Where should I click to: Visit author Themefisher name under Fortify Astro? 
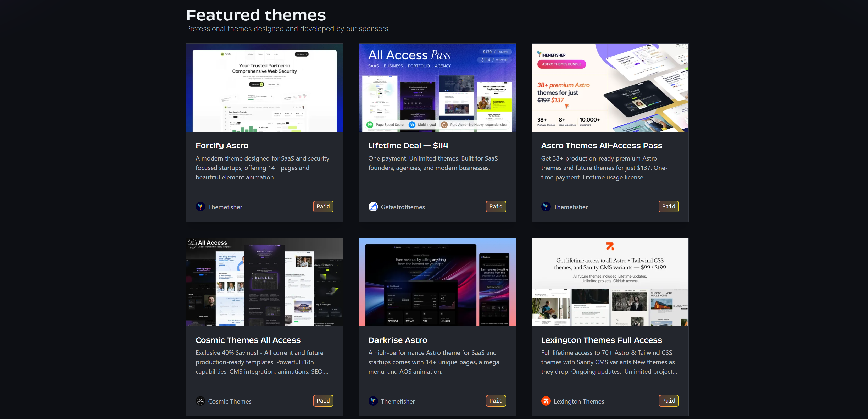click(225, 207)
